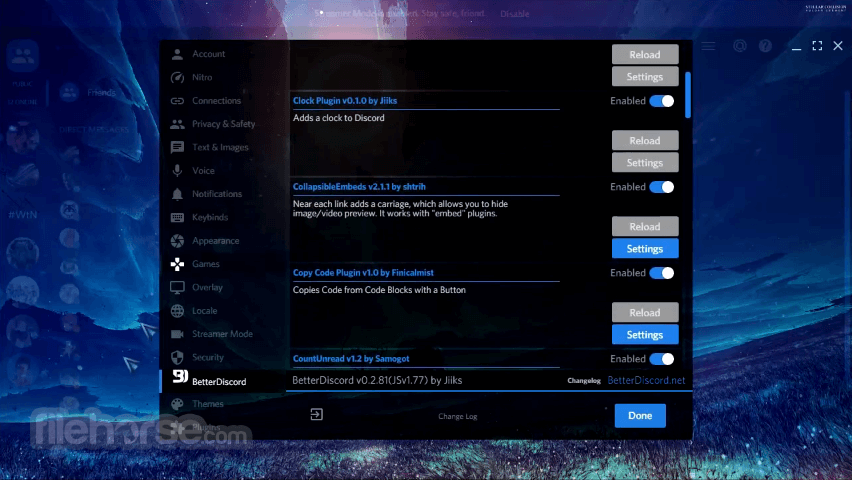Click the Connections link icon

(177, 101)
